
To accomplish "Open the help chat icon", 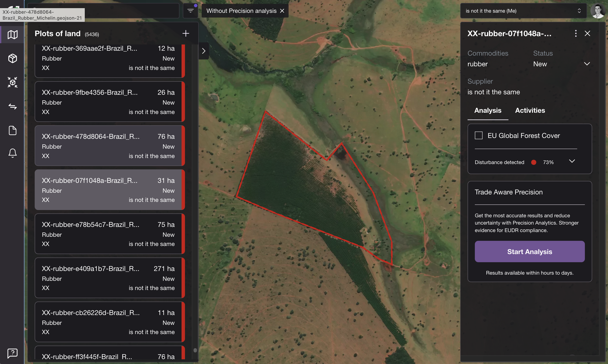I will (12, 353).
